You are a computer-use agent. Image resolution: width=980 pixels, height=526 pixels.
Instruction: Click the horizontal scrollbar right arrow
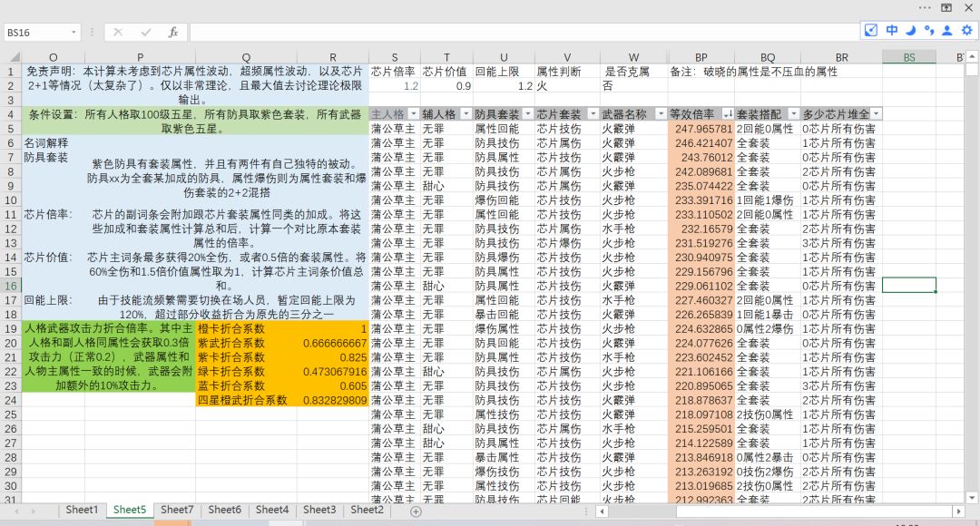click(x=959, y=511)
